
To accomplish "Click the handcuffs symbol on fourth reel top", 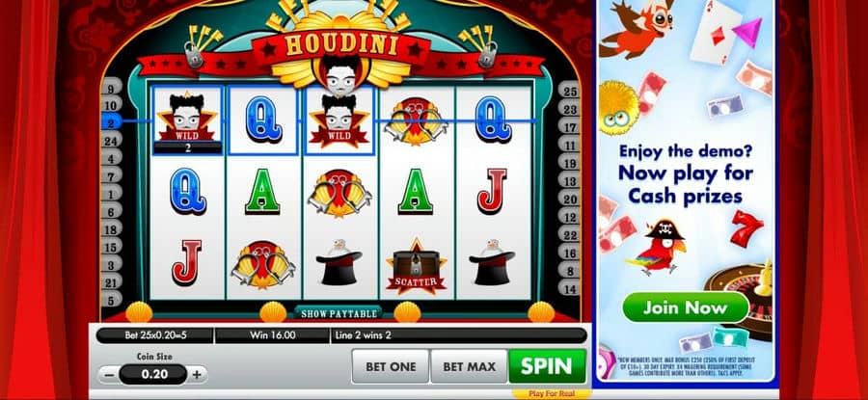I will pos(416,121).
